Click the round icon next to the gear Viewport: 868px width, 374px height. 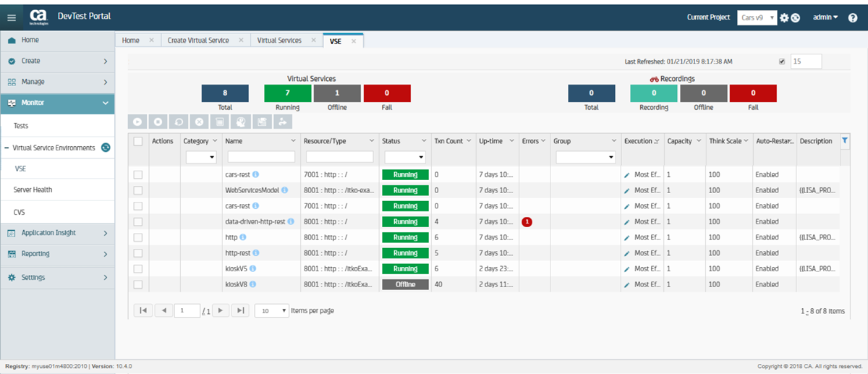[795, 17]
